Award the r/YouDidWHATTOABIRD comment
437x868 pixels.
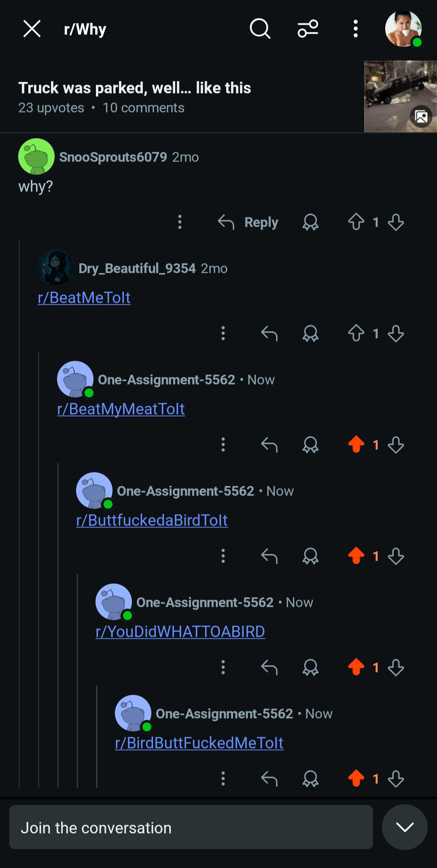tap(310, 667)
